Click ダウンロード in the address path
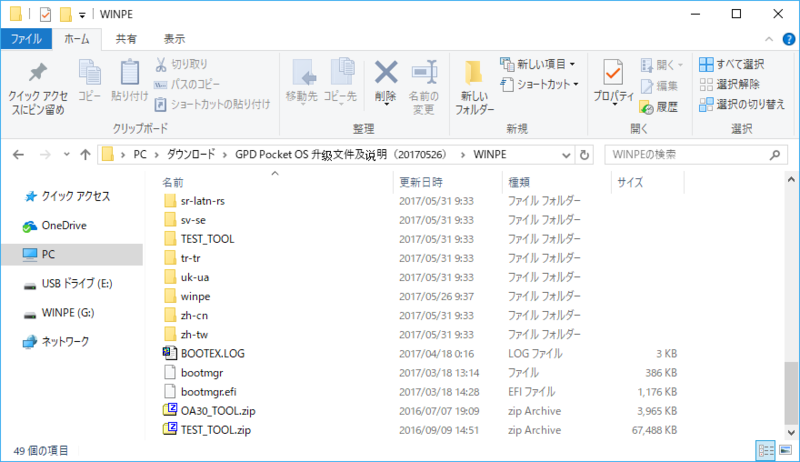Image resolution: width=800 pixels, height=462 pixels. tap(191, 155)
